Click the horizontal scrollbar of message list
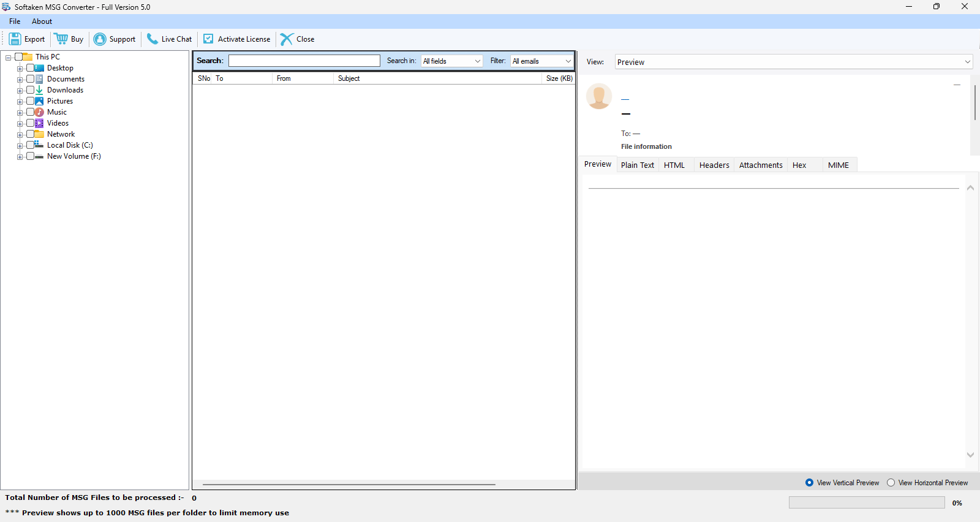The image size is (980, 522). pos(349,485)
